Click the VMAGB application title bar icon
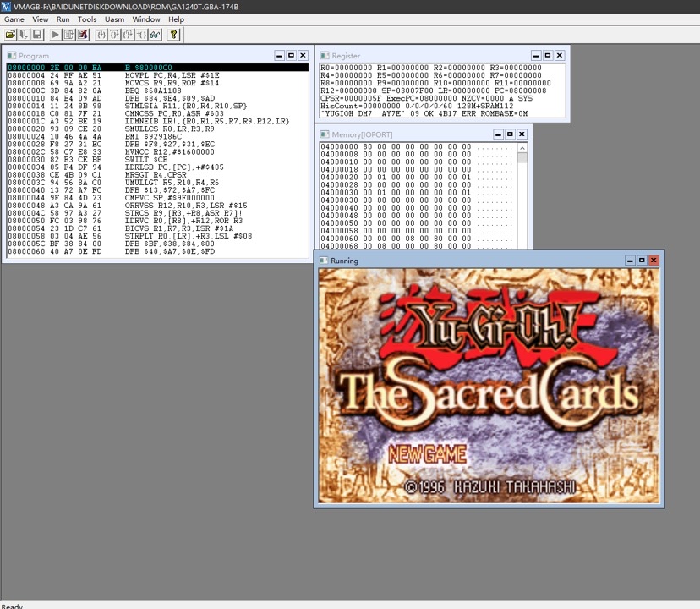 [6, 6]
